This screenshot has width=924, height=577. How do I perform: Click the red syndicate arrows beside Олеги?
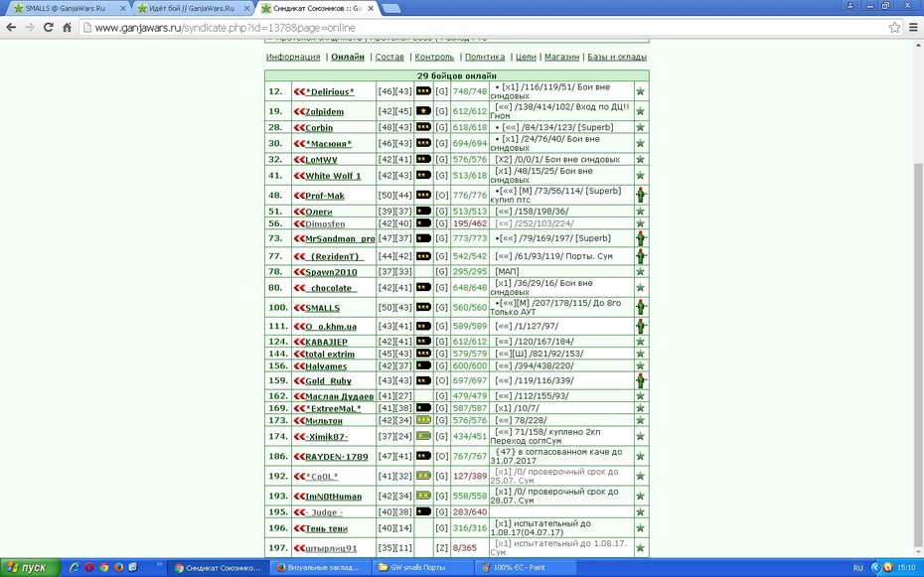[x=299, y=212]
